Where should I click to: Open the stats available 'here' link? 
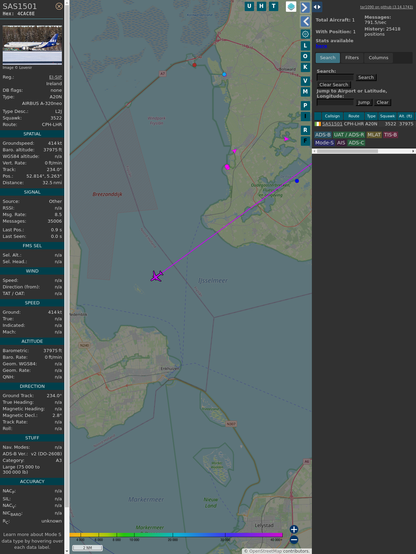pyautogui.click(x=321, y=46)
